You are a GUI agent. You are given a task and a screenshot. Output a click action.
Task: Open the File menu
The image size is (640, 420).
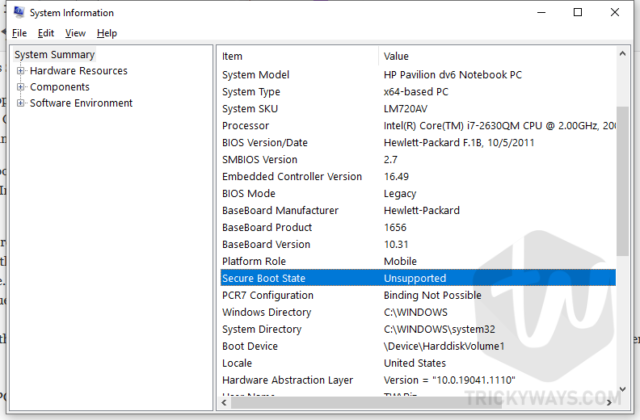[19, 33]
